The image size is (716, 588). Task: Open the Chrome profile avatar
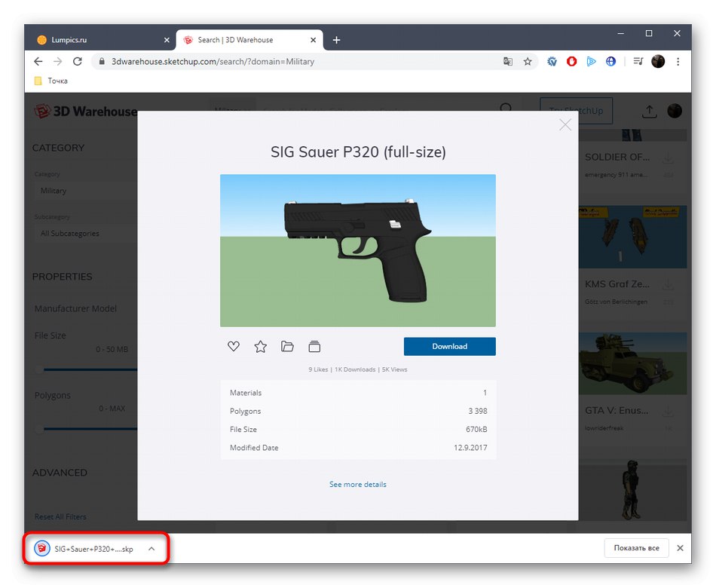tap(658, 61)
